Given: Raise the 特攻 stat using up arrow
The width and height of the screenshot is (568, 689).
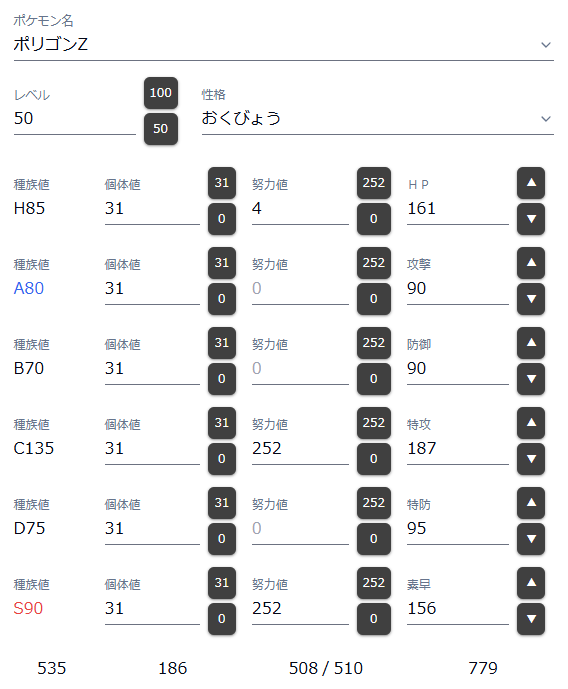Looking at the screenshot, I should click(531, 423).
